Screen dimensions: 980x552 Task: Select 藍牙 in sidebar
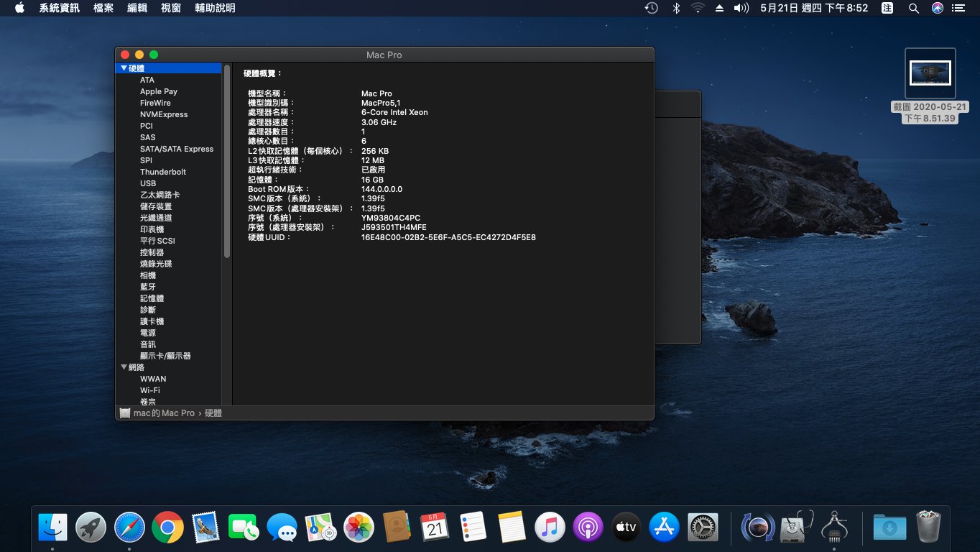pos(148,287)
